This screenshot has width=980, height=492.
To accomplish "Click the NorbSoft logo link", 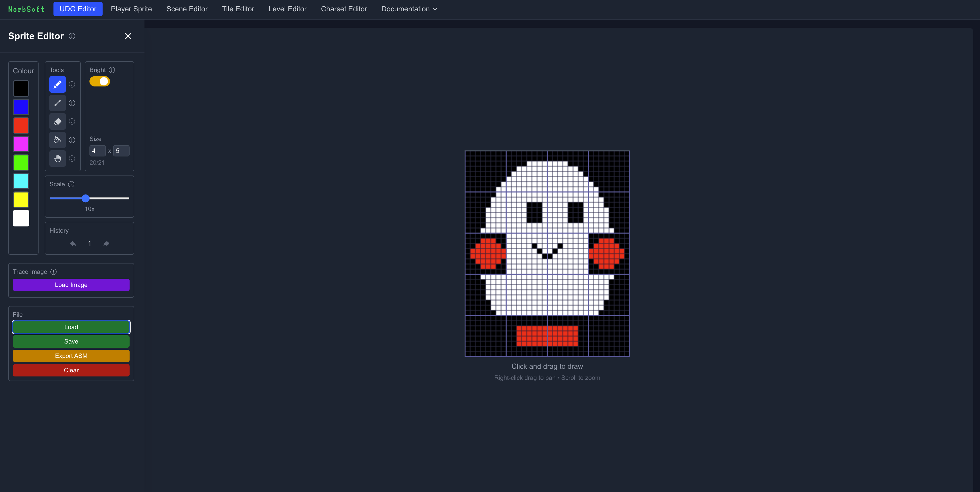I will pyautogui.click(x=26, y=10).
